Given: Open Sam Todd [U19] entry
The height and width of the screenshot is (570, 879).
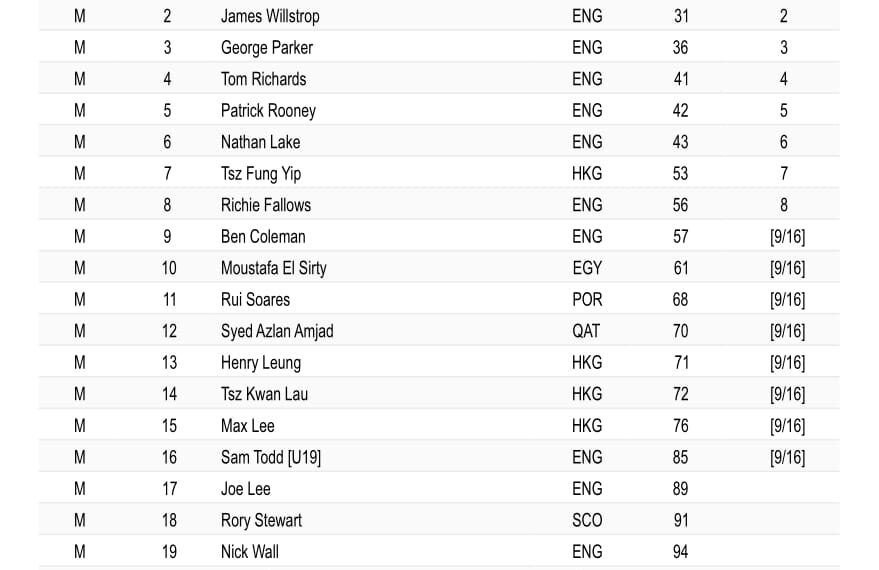Looking at the screenshot, I should coord(271,457).
